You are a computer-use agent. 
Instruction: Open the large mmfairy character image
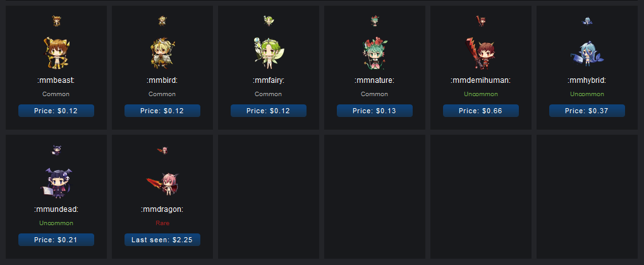pos(269,53)
